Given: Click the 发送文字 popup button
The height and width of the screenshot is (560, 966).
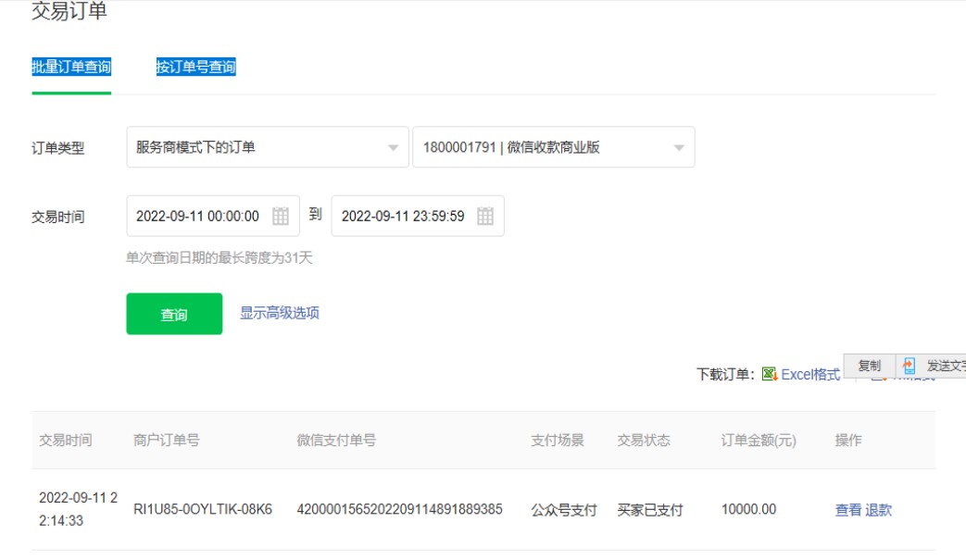Looking at the screenshot, I should 945,366.
